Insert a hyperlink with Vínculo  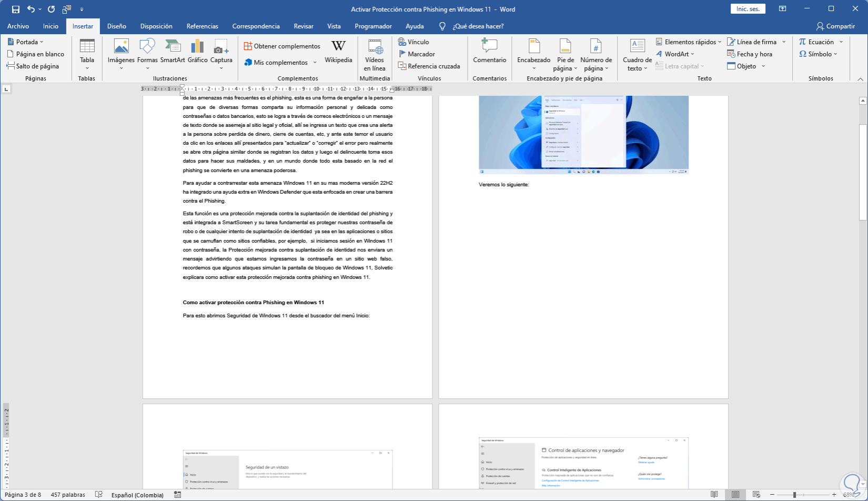pos(413,42)
